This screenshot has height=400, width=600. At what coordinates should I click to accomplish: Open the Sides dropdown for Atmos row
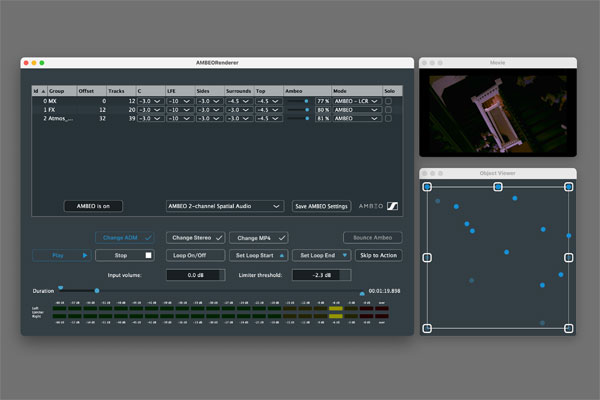tap(210, 119)
